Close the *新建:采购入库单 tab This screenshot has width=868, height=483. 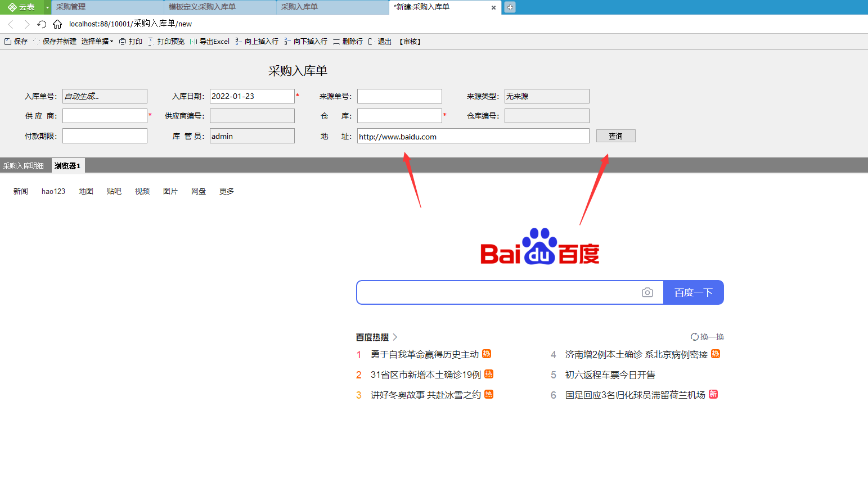tap(493, 8)
